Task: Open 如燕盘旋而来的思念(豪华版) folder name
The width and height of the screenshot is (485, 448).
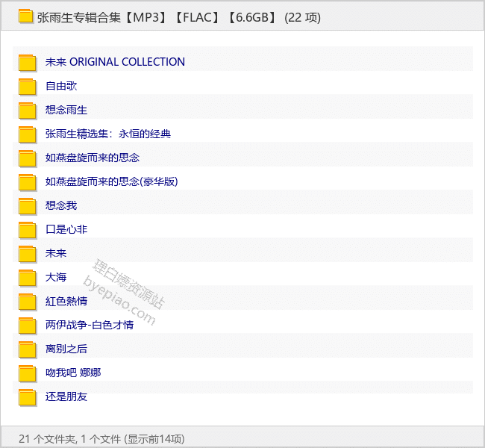Action: 111,181
